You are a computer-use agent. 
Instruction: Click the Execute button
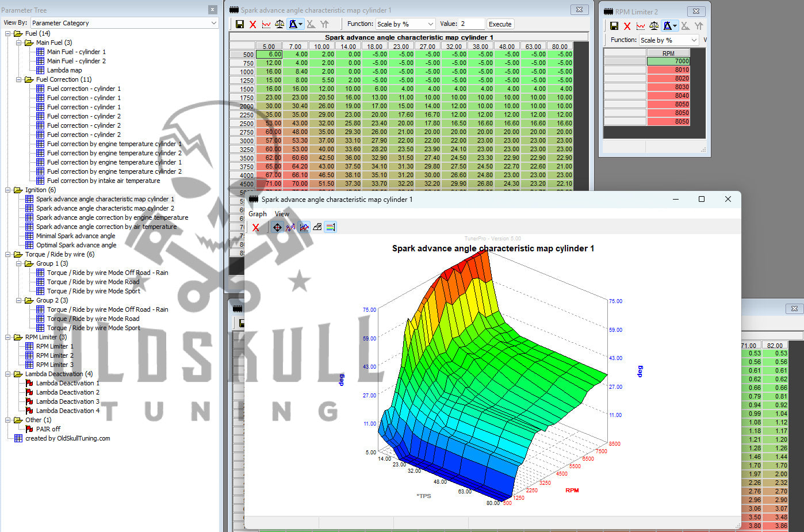(500, 24)
